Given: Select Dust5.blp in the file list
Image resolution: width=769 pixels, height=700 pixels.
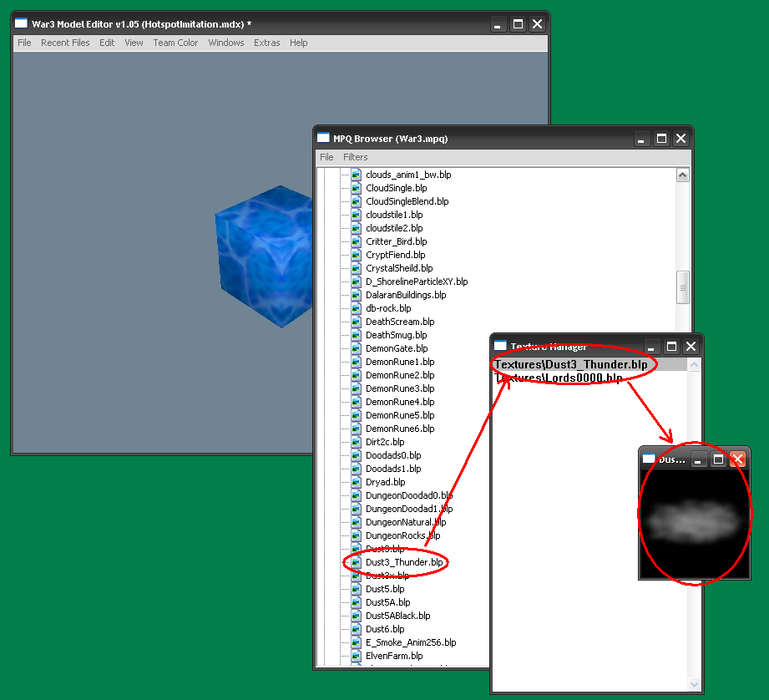Looking at the screenshot, I should tap(385, 589).
